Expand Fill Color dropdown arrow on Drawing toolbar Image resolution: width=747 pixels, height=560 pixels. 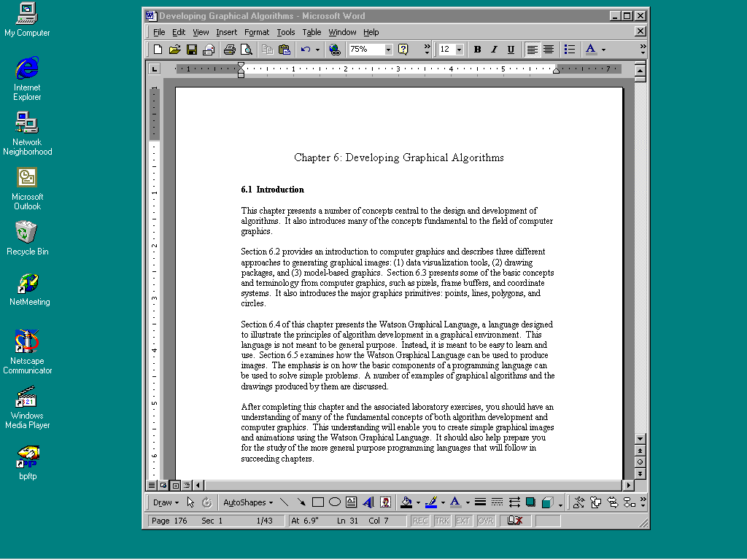pos(418,502)
